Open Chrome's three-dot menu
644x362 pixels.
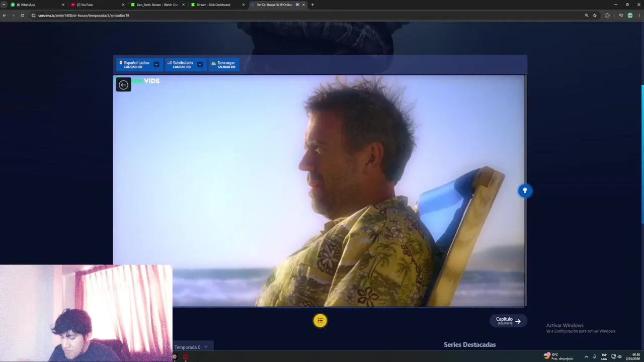pos(638,16)
